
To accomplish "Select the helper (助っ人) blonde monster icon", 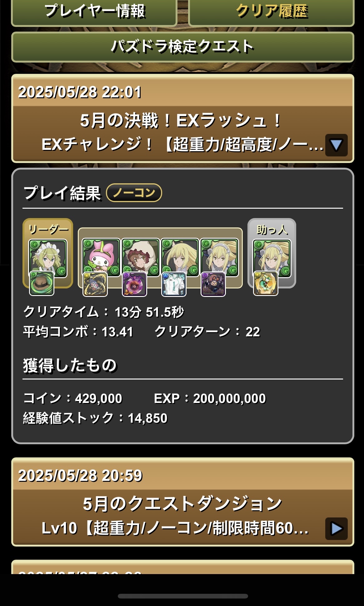I will point(272,258).
